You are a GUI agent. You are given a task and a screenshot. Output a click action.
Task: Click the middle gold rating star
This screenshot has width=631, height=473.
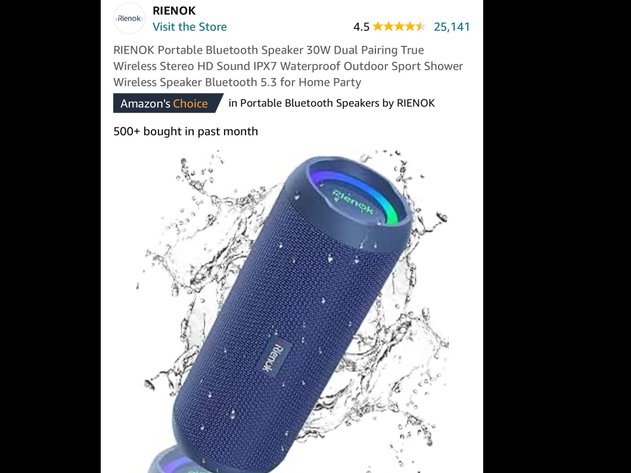399,27
